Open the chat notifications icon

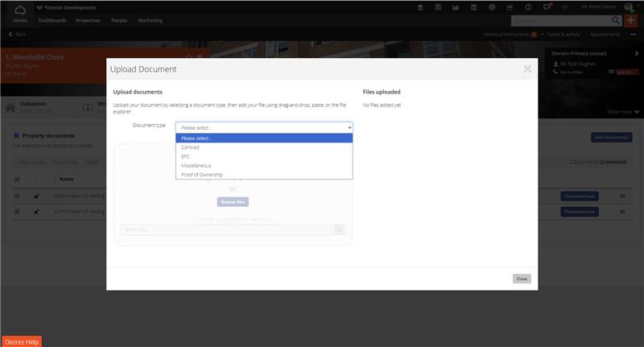tap(547, 7)
